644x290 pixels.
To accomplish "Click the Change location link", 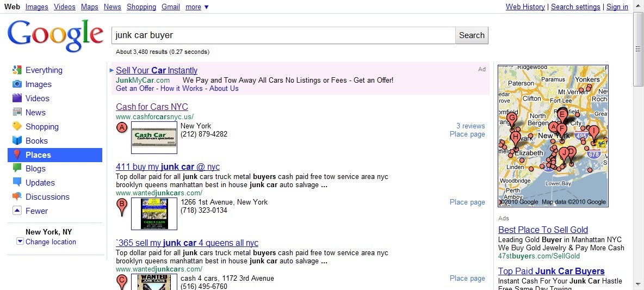I will [x=51, y=242].
